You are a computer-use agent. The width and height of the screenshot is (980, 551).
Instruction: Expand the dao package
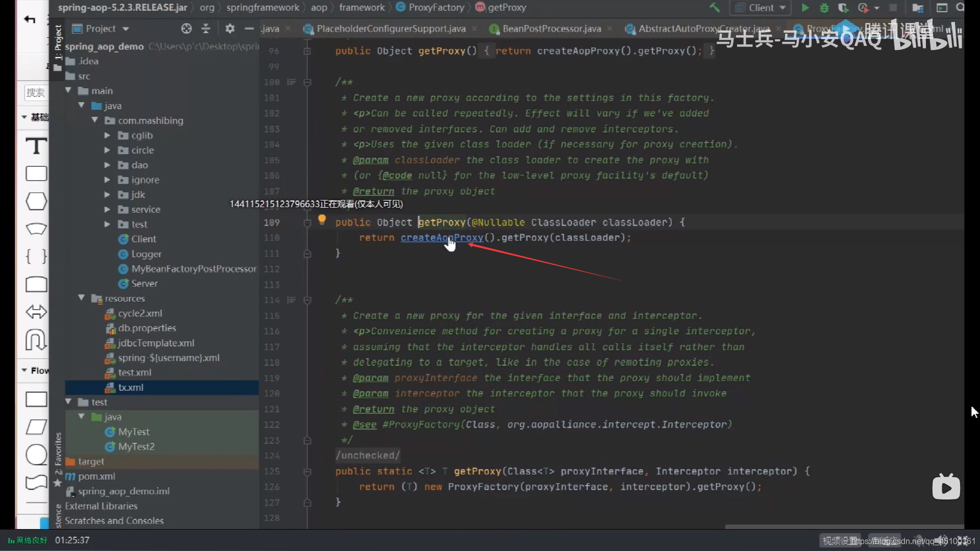[107, 165]
